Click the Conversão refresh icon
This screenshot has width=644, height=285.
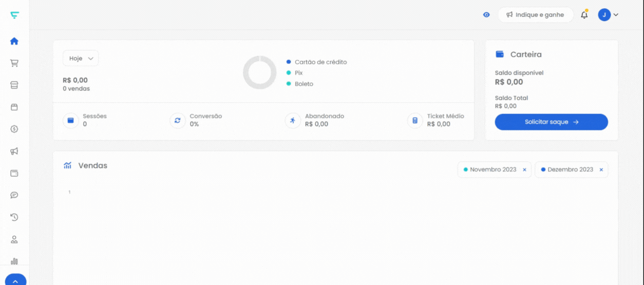click(177, 121)
